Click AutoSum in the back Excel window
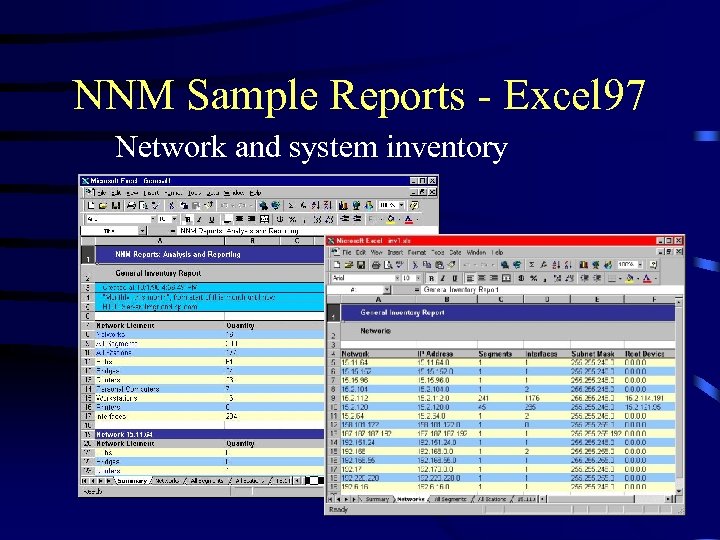 click(x=291, y=206)
